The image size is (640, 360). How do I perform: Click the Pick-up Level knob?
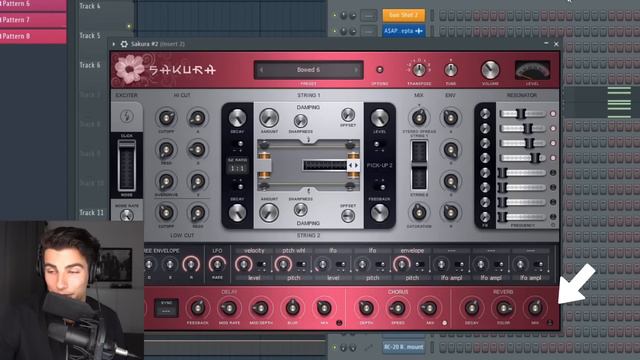pyautogui.click(x=379, y=118)
